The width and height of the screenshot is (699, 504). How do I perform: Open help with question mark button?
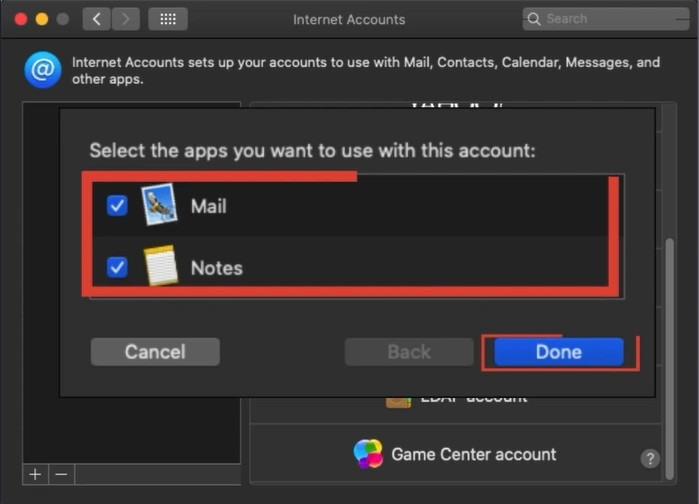coord(650,458)
